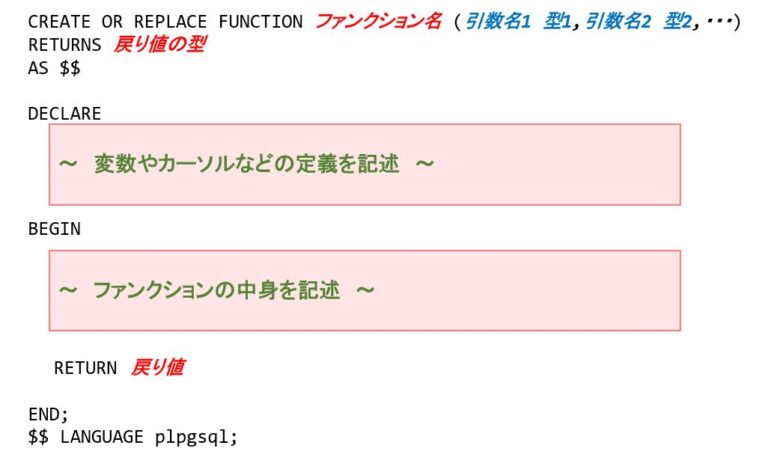Select the red ファンクション名 placeholder
Viewport: 768px width, 469px height.
click(378, 21)
